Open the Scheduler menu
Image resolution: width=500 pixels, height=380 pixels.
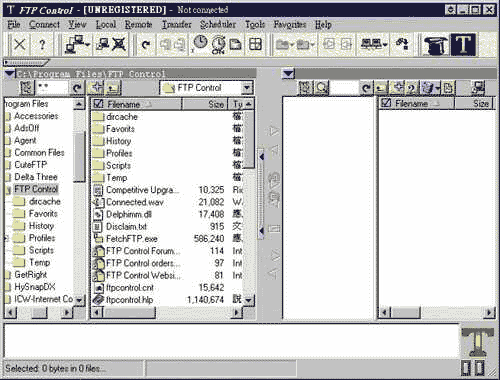pos(218,24)
